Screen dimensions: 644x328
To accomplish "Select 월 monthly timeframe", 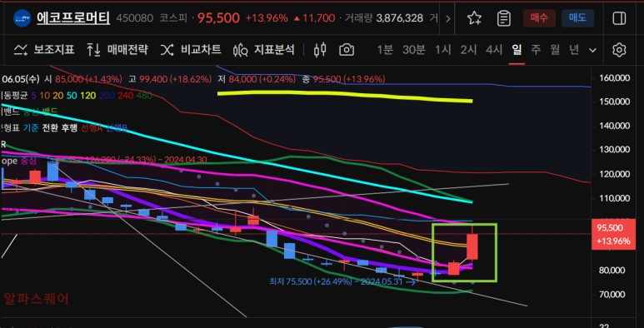I will (555, 50).
